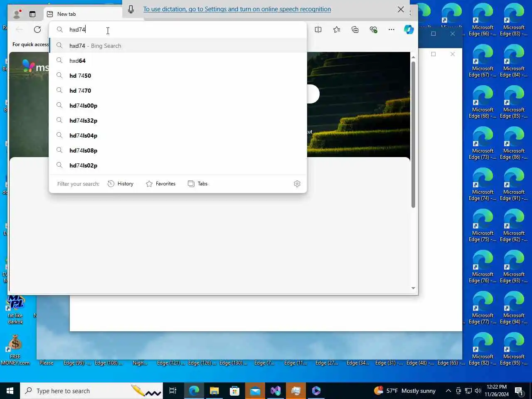Refresh the page with the reload icon
Viewport: 532px width, 399px height.
click(37, 30)
